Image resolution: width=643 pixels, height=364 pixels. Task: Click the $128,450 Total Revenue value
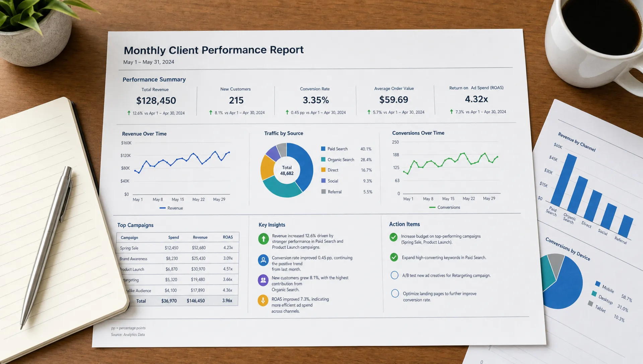156,100
